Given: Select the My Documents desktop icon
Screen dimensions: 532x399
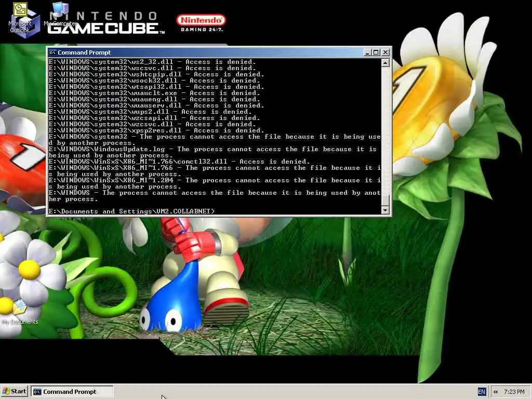Looking at the screenshot, I should pyautogui.click(x=20, y=312).
